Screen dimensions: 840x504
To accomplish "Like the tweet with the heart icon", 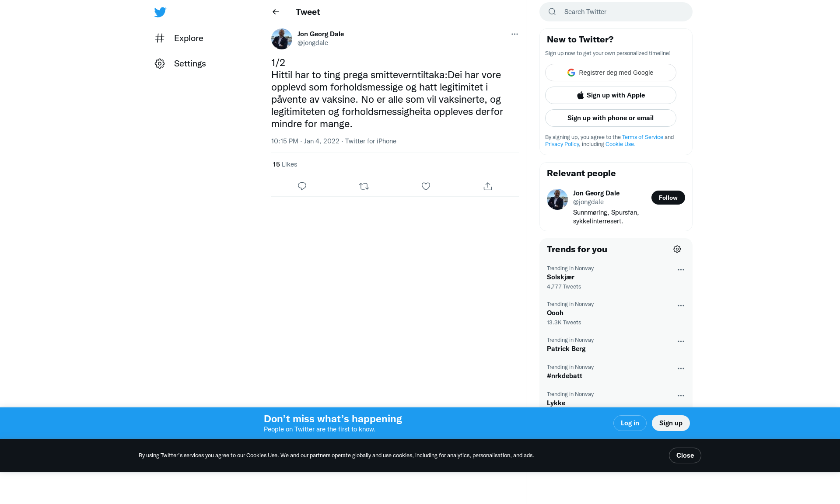I will (426, 186).
